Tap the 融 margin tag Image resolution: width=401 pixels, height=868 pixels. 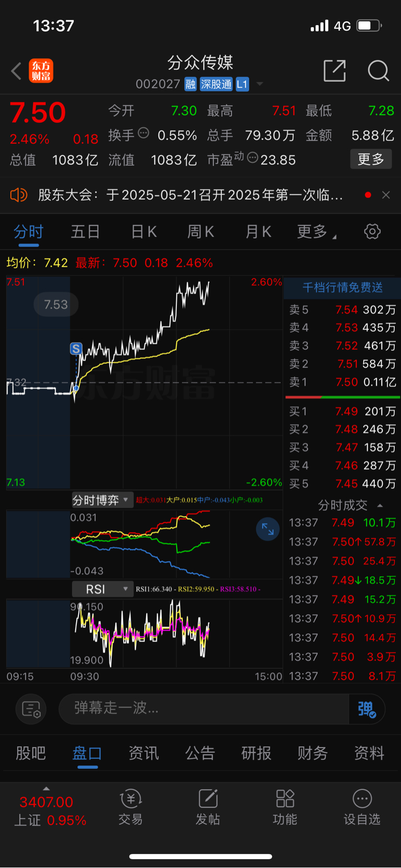(x=191, y=84)
